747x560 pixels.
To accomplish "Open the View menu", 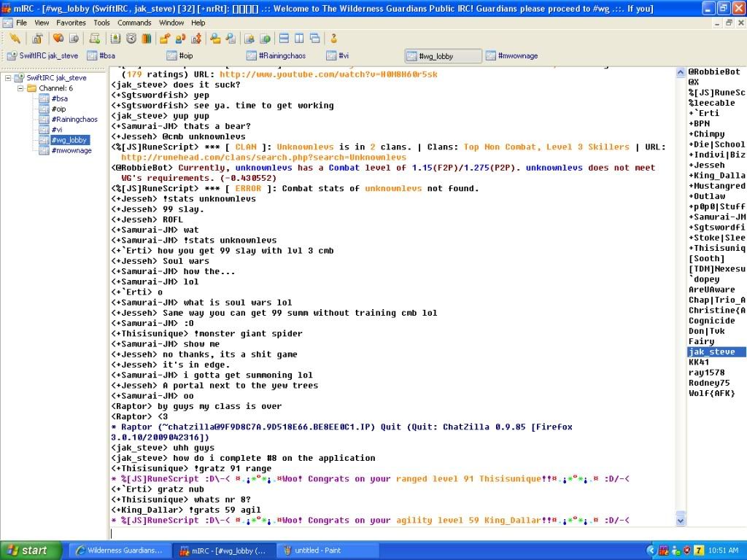I will point(42,23).
